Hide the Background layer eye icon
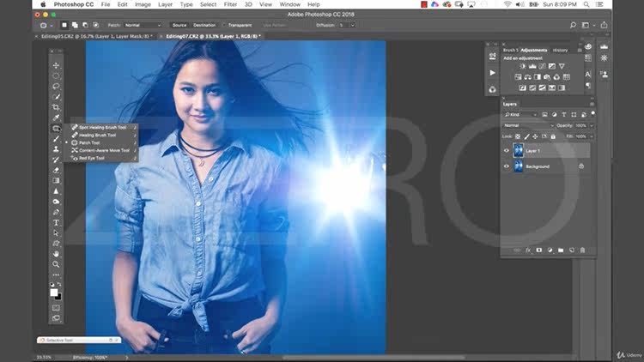Screen dimensions: 644x362 [x=507, y=166]
